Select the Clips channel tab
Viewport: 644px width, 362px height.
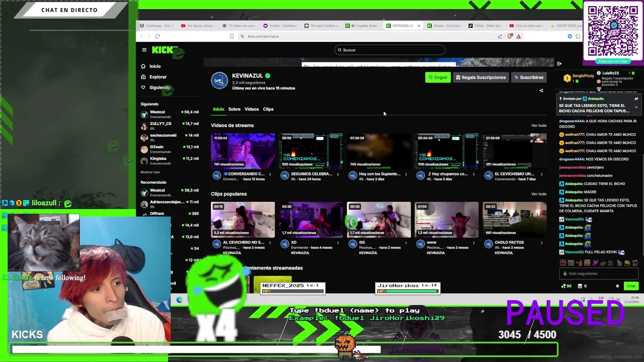click(x=268, y=109)
